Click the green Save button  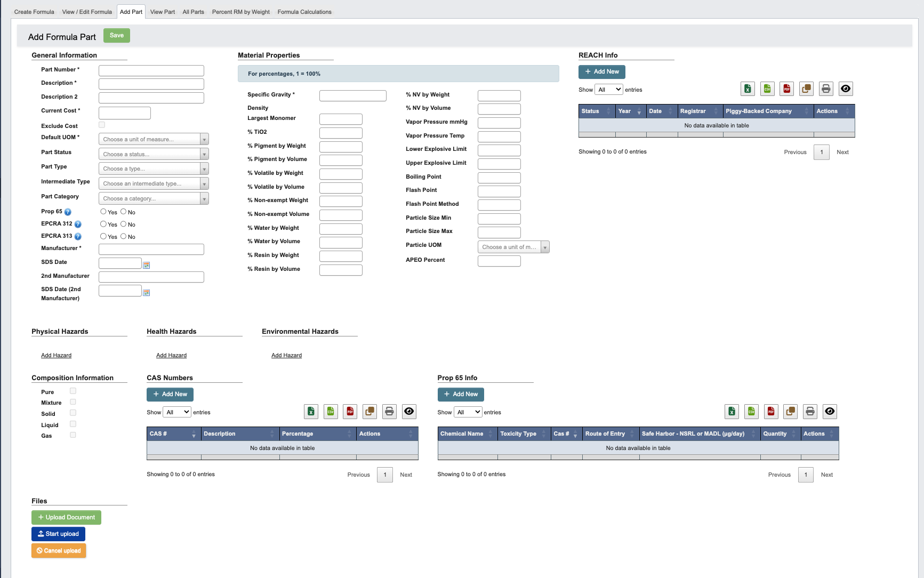click(x=117, y=35)
